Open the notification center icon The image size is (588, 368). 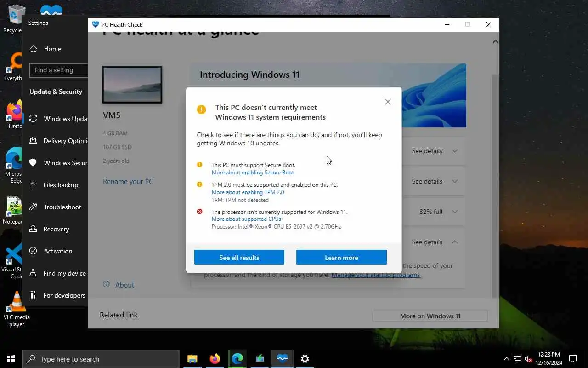point(573,359)
